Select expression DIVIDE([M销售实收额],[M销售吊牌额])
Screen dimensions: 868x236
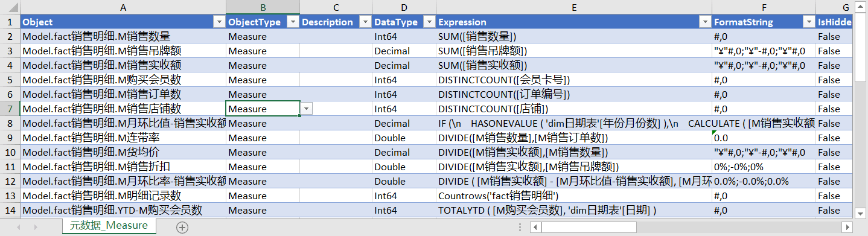point(574,167)
